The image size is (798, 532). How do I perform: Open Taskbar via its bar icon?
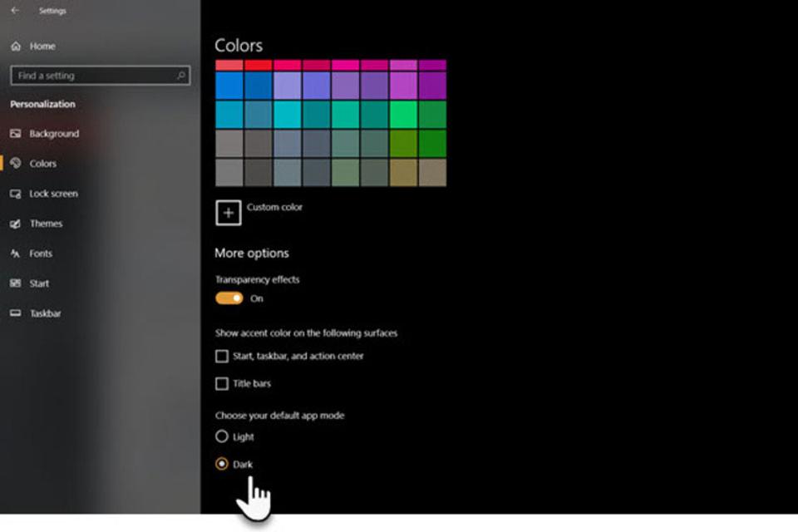pyautogui.click(x=16, y=313)
